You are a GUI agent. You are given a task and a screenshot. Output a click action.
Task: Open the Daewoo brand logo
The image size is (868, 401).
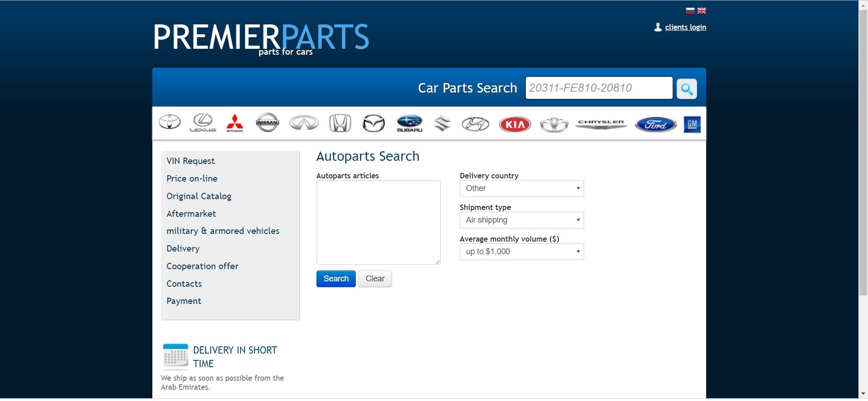pos(554,125)
